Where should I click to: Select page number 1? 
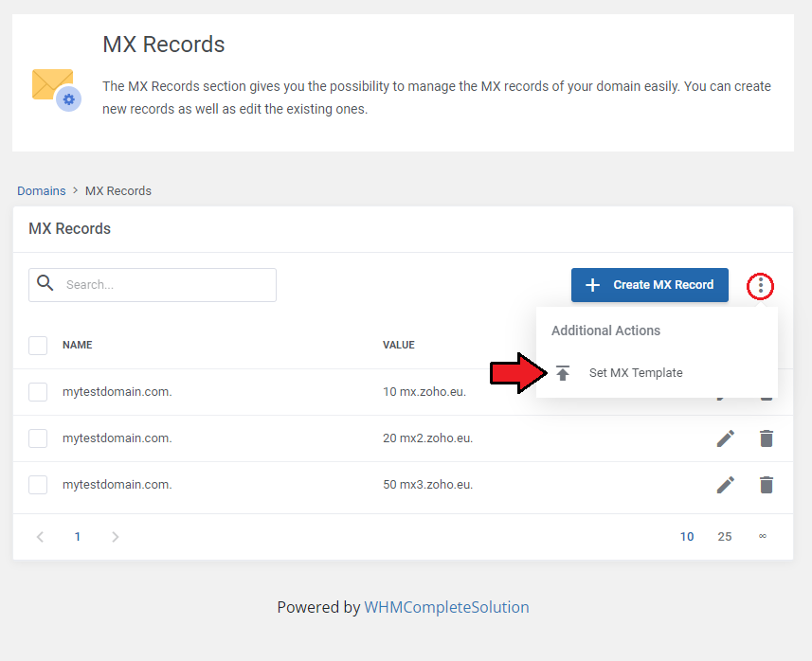pos(77,537)
